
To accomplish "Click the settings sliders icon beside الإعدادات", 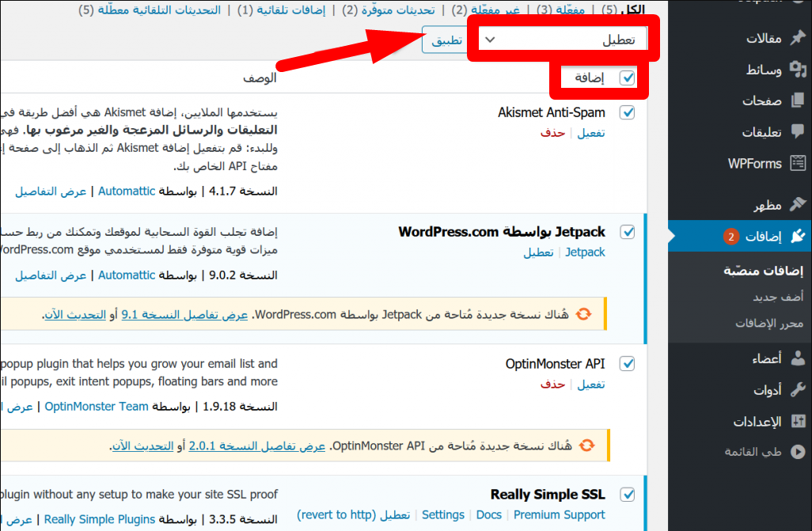I will click(798, 421).
